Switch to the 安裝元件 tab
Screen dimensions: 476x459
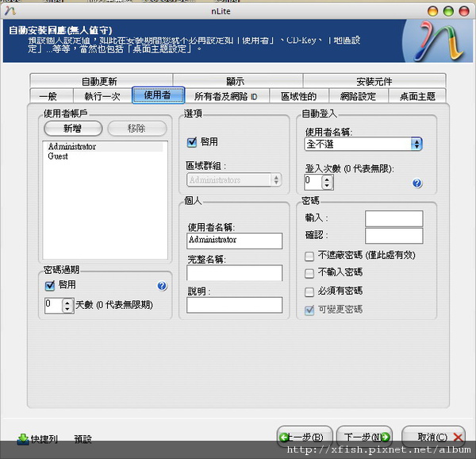click(374, 81)
